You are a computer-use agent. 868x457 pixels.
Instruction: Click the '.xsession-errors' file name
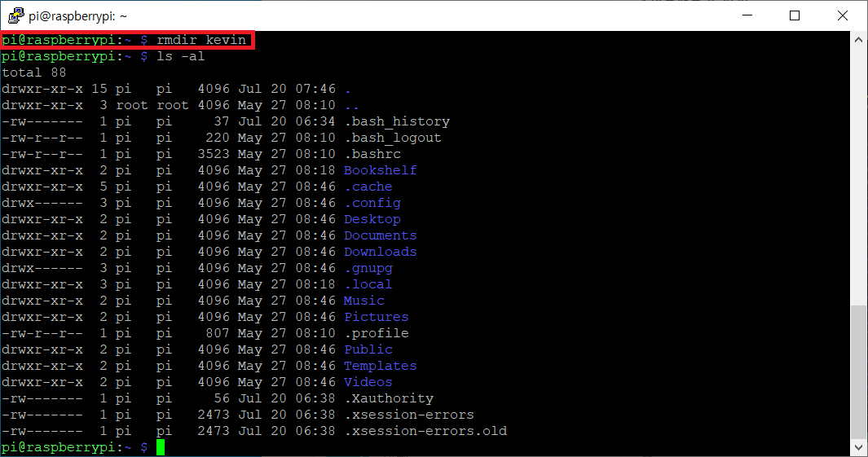410,415
